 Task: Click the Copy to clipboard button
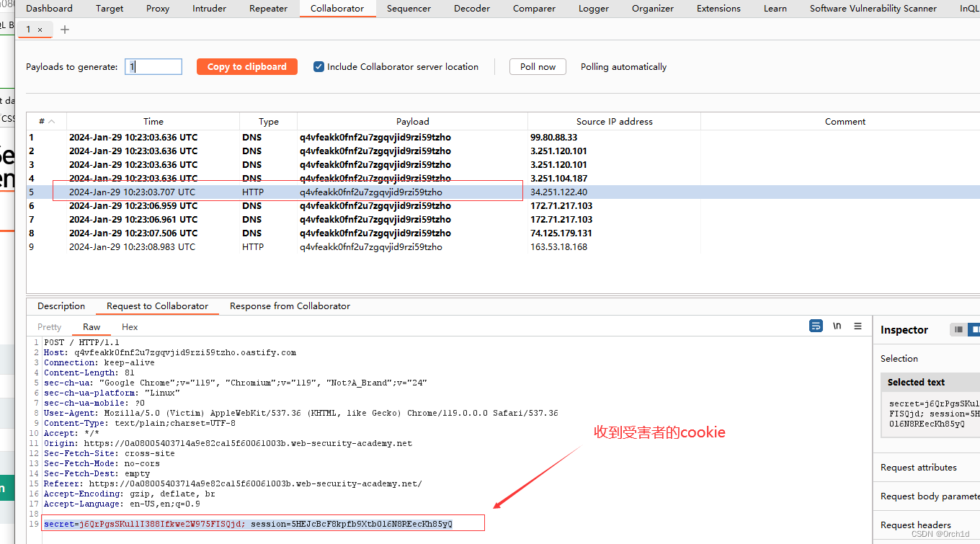247,66
